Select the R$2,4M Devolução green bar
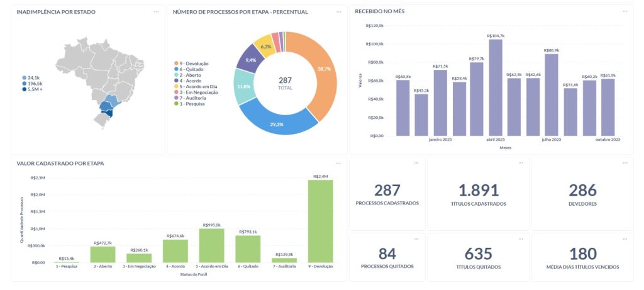 coord(320,221)
